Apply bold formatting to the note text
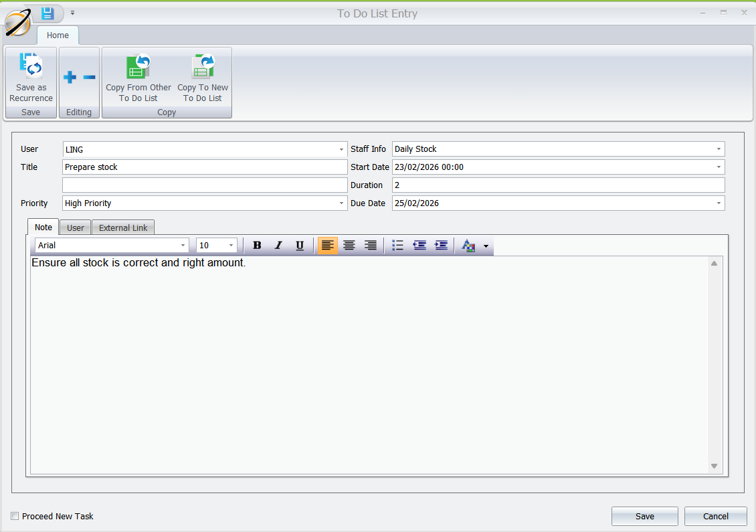Screen dimensions: 756x532 pyautogui.click(x=257, y=245)
